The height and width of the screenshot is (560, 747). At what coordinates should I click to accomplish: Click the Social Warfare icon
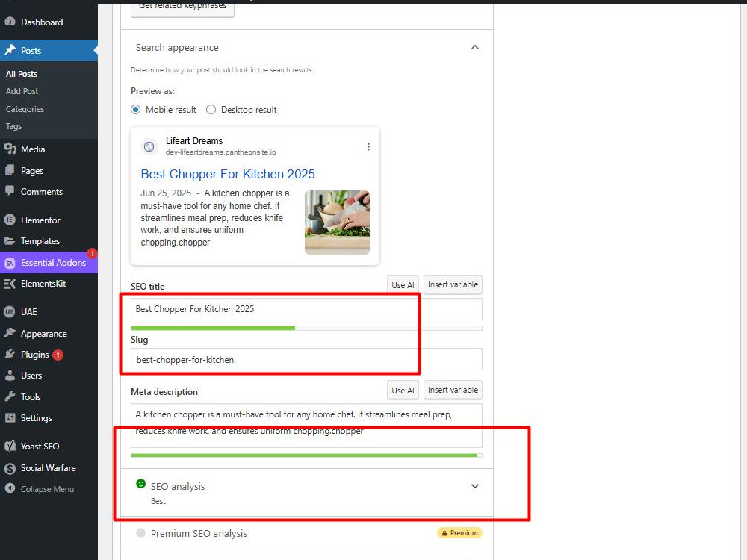10,469
